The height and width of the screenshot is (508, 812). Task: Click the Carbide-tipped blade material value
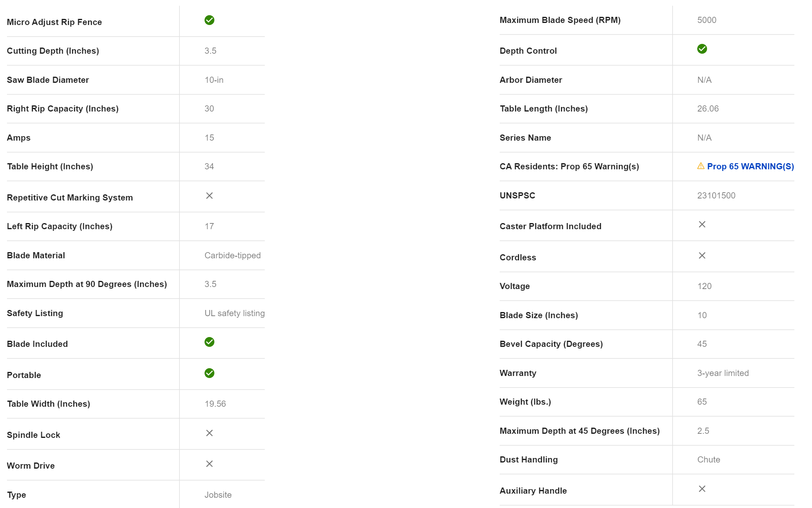[232, 255]
